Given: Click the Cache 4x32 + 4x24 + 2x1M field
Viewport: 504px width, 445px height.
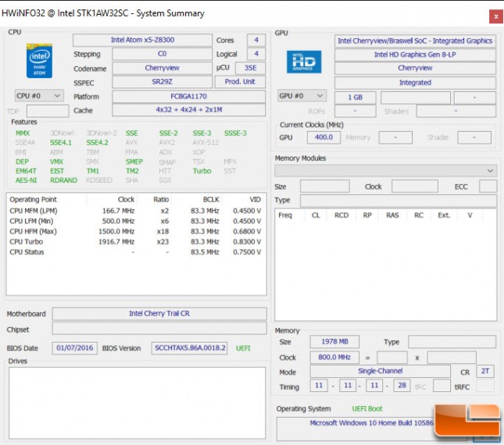Looking at the screenshot, I should click(x=188, y=110).
